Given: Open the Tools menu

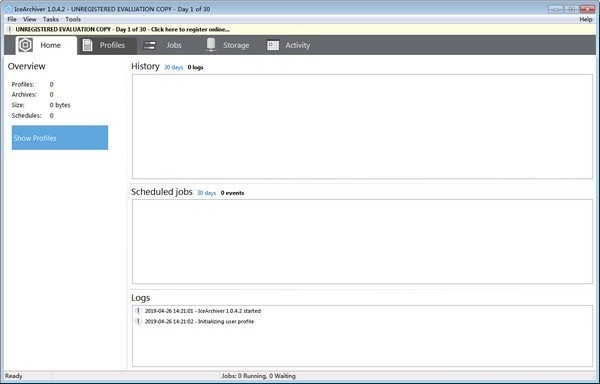Looking at the screenshot, I should point(73,19).
